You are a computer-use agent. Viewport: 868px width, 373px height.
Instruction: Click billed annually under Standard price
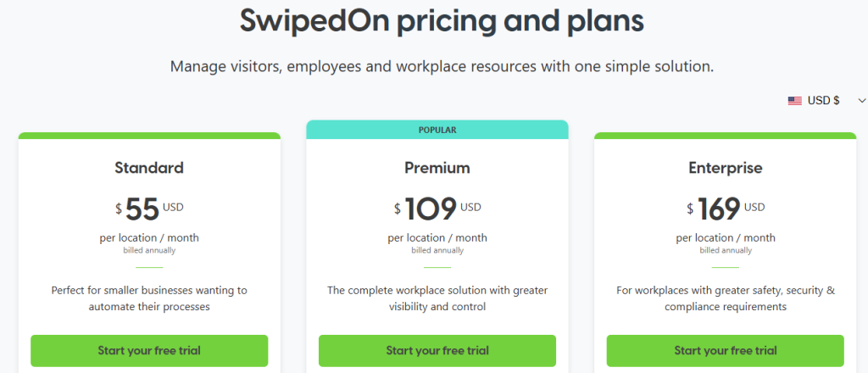tap(149, 250)
